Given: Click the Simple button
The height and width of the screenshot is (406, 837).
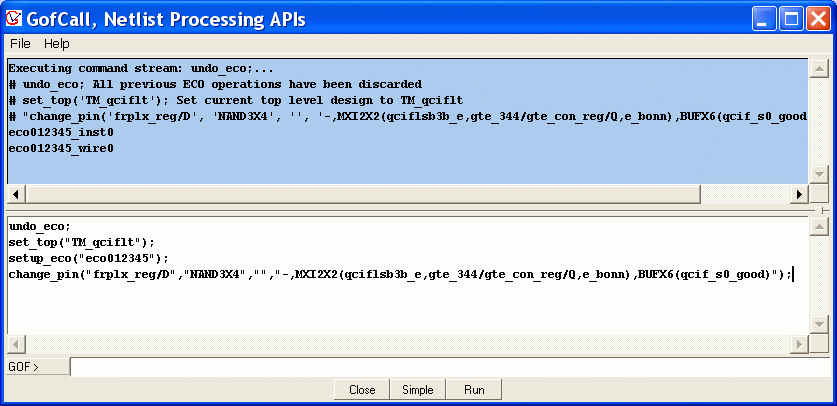Looking at the screenshot, I should (x=417, y=390).
